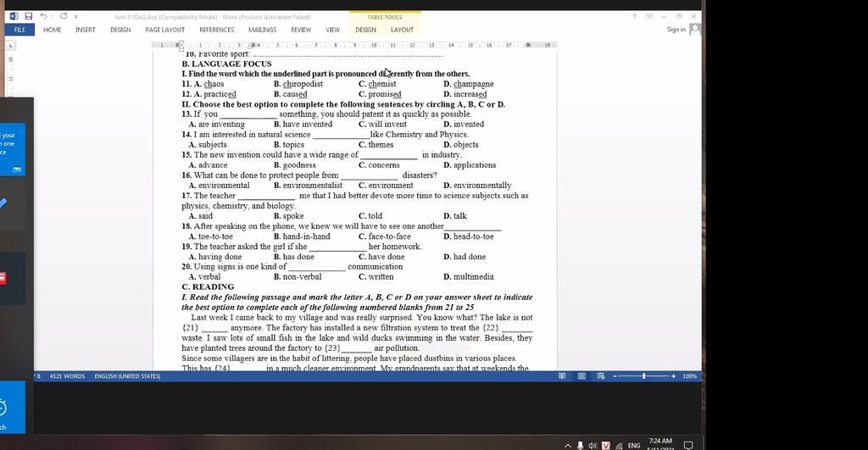
Task: Open the INSERT ribbon tab
Action: point(86,30)
